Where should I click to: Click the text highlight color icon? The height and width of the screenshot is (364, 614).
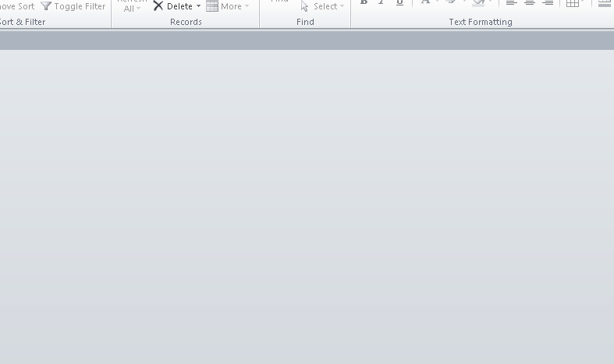451,3
